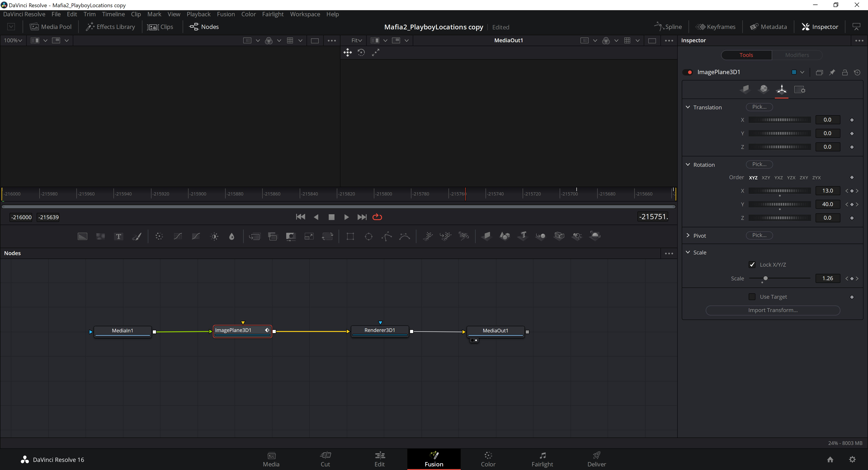Screen dimensions: 868x470
Task: Switch to the Color page
Action: click(488, 460)
